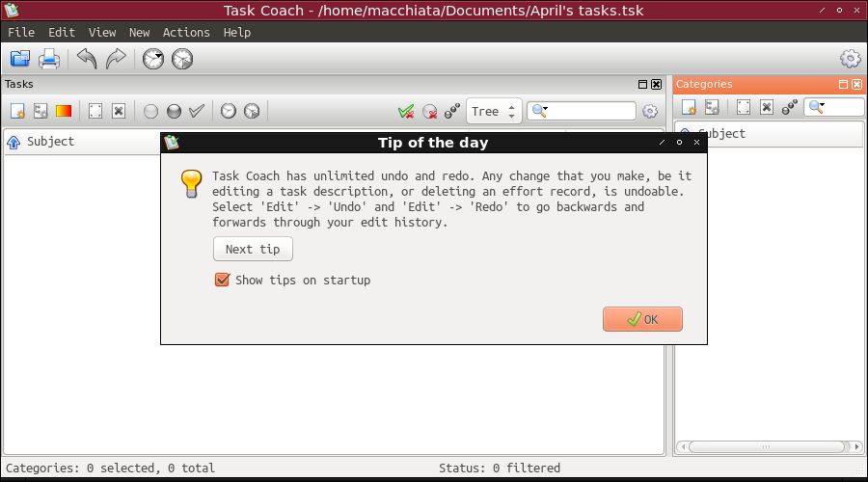Open the Edit menu
The height and width of the screenshot is (482, 868).
pyautogui.click(x=62, y=32)
